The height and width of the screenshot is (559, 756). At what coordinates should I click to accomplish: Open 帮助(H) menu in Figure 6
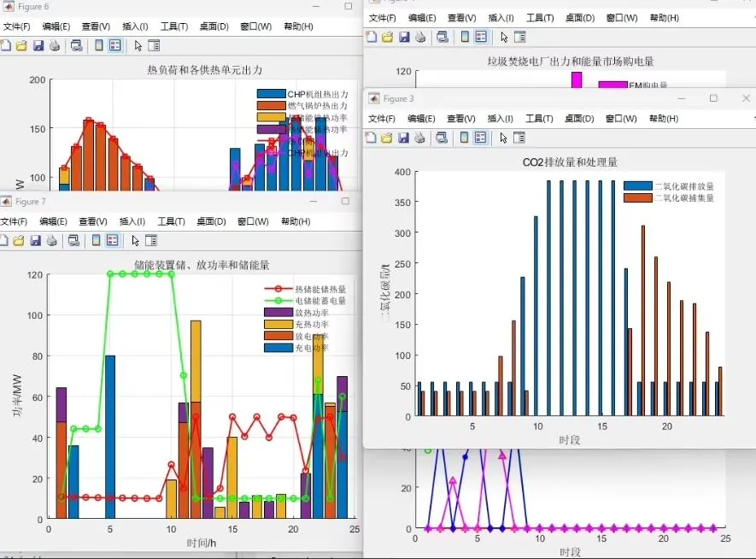tap(298, 26)
